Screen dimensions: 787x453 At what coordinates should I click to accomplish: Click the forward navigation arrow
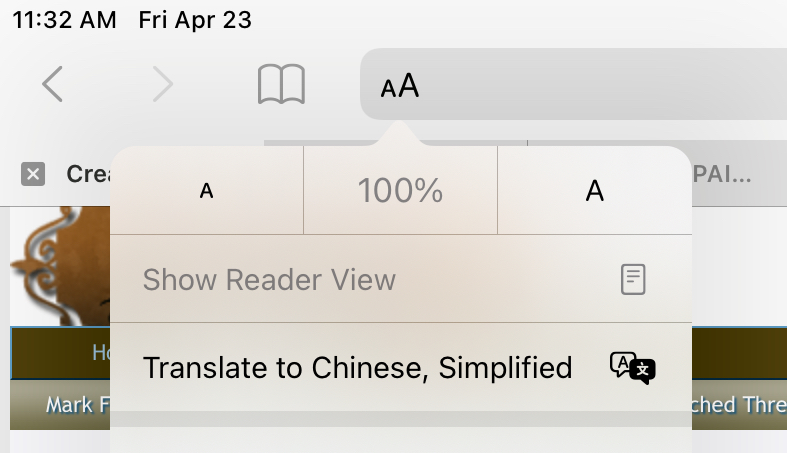coord(163,85)
